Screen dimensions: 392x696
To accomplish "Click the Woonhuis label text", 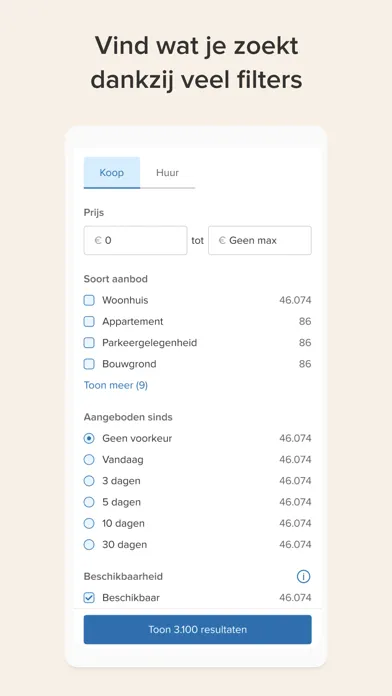I will pos(125,301).
